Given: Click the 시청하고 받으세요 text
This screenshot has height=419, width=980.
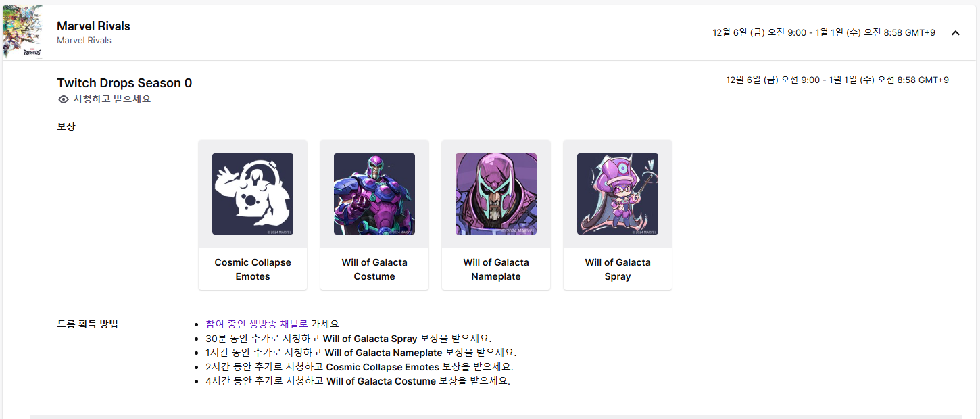Looking at the screenshot, I should coord(112,99).
